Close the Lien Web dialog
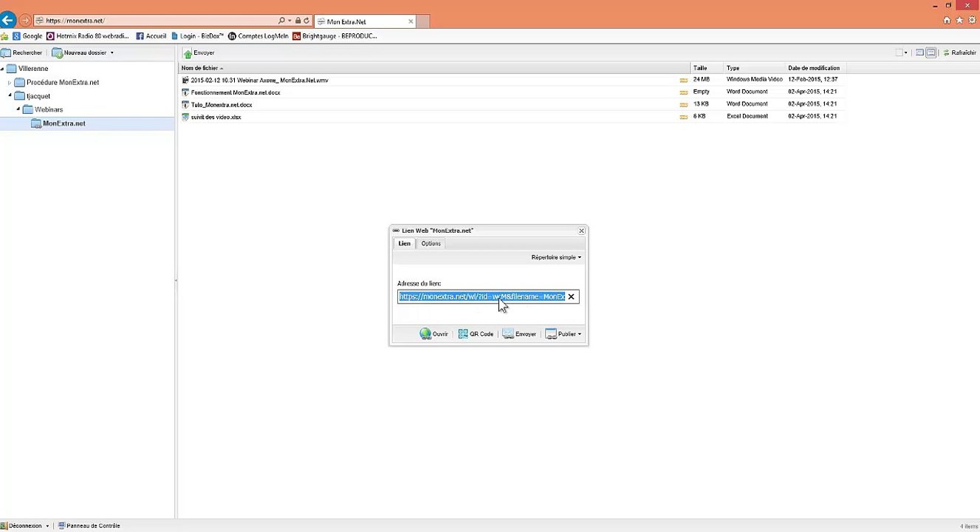The image size is (980, 532). click(581, 231)
